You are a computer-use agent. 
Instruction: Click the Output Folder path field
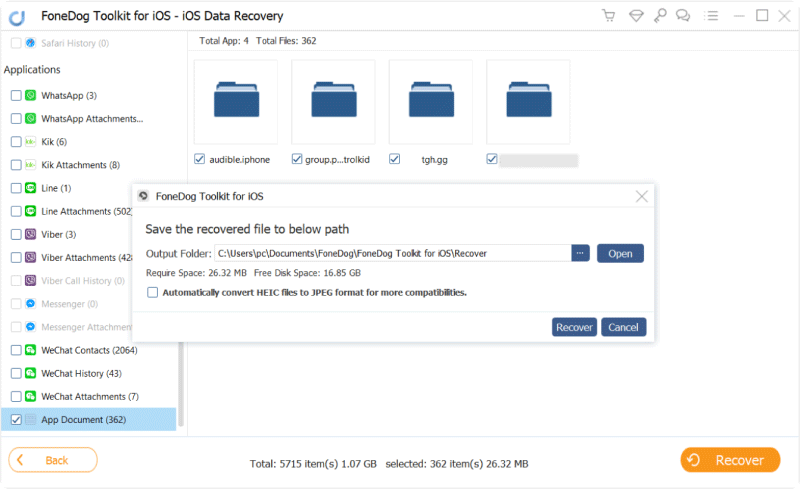392,253
